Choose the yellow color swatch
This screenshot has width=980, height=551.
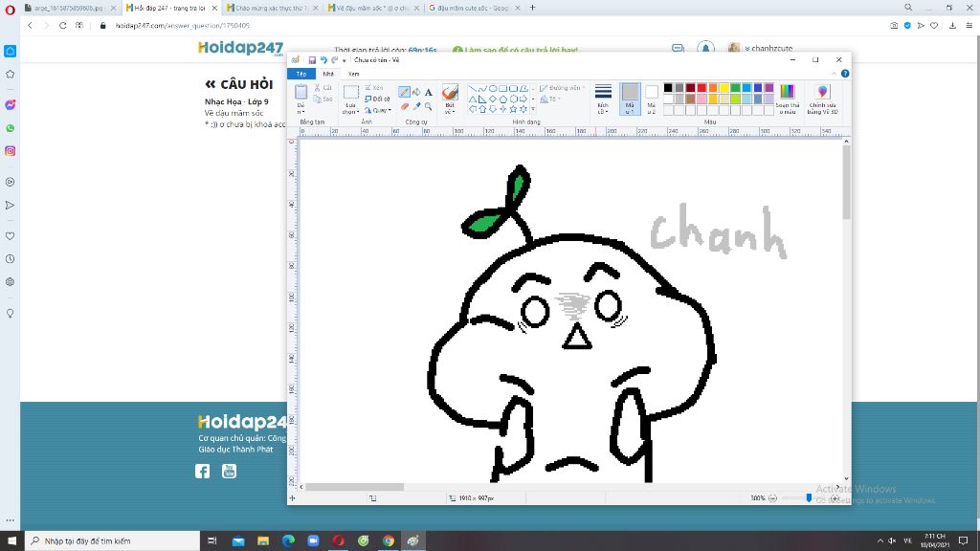pyautogui.click(x=724, y=88)
